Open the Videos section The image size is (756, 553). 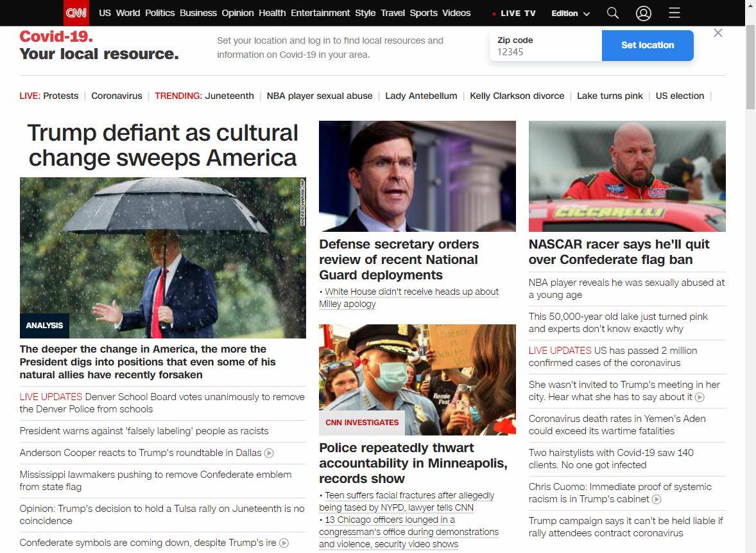[456, 13]
